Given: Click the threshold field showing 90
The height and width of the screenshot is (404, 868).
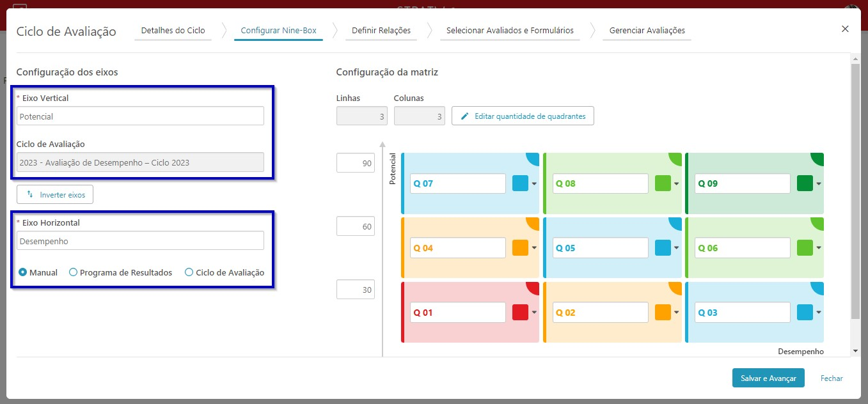Looking at the screenshot, I should click(356, 163).
